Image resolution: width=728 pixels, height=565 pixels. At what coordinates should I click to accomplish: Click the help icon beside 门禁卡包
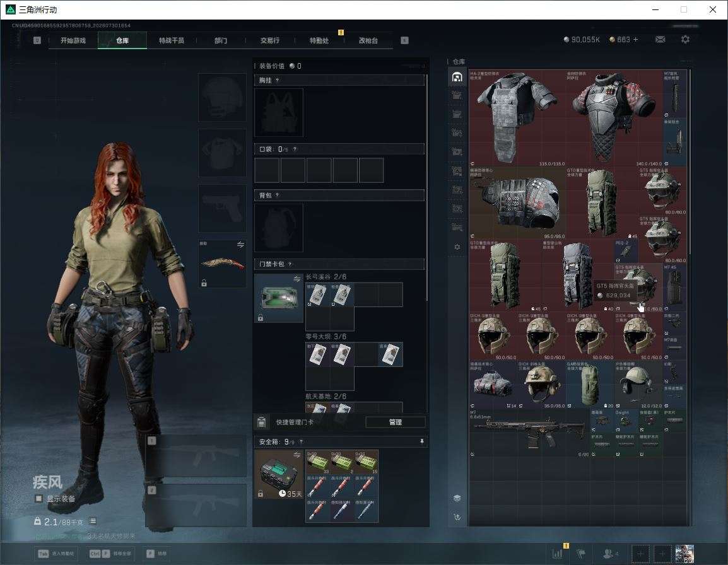(290, 264)
